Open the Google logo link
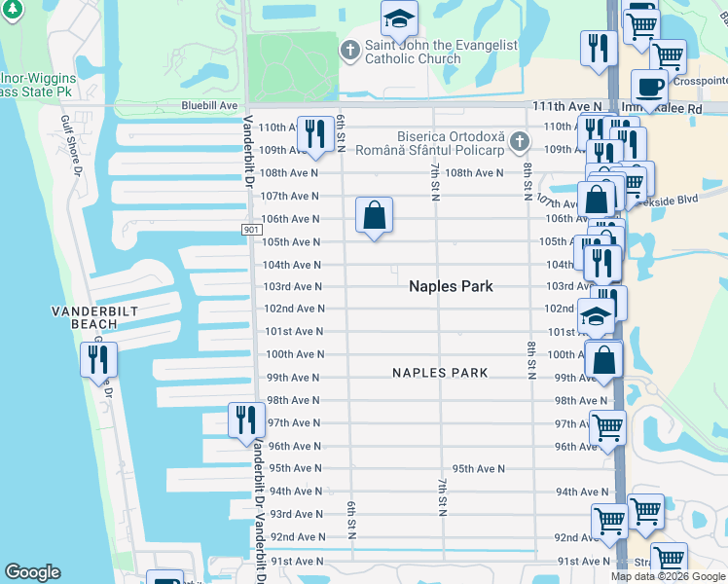728x584 pixels. (x=32, y=572)
